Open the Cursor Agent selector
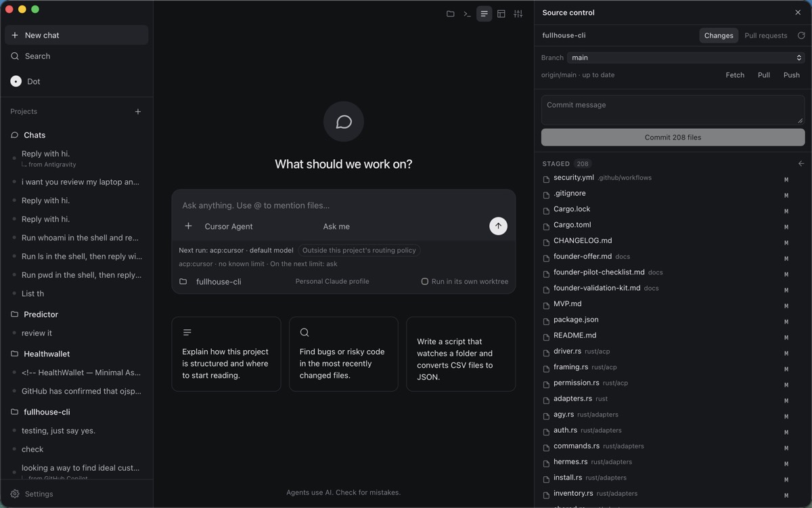Screen dimensions: 812x508 (x=229, y=226)
